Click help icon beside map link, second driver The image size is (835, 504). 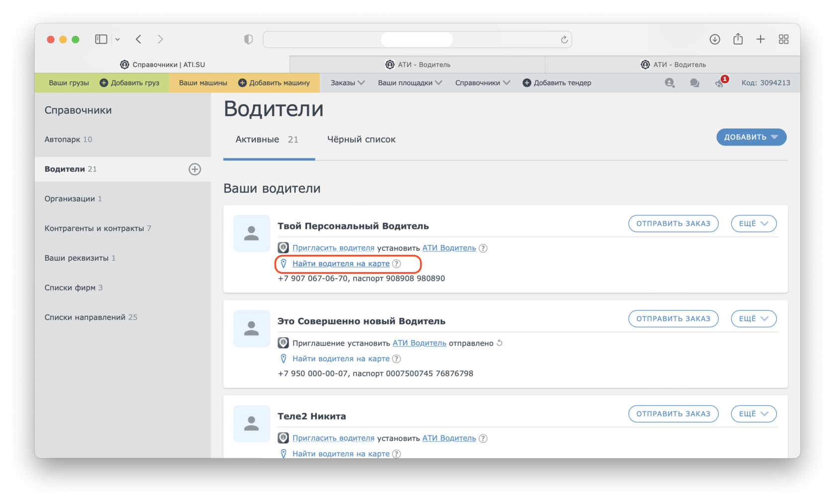(x=397, y=359)
